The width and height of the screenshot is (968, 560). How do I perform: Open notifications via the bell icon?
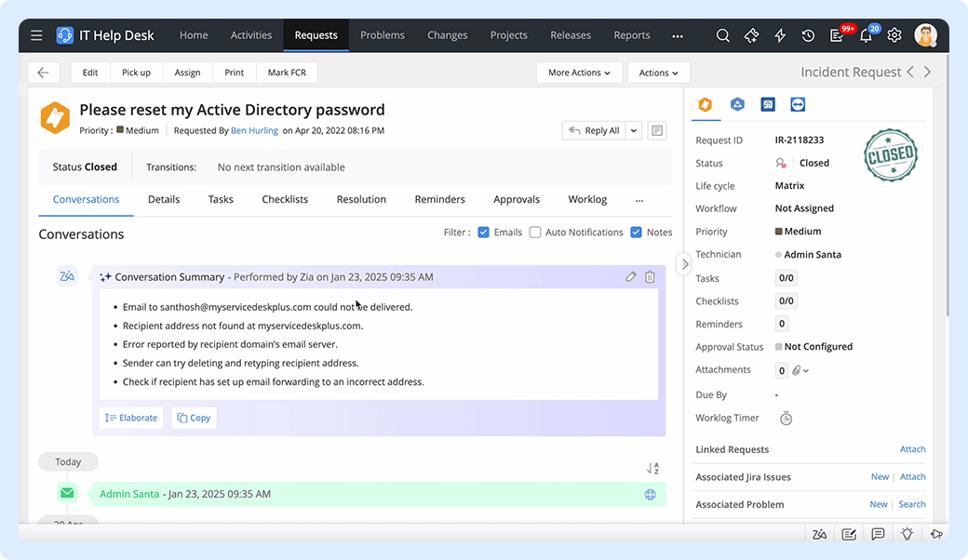coord(867,36)
